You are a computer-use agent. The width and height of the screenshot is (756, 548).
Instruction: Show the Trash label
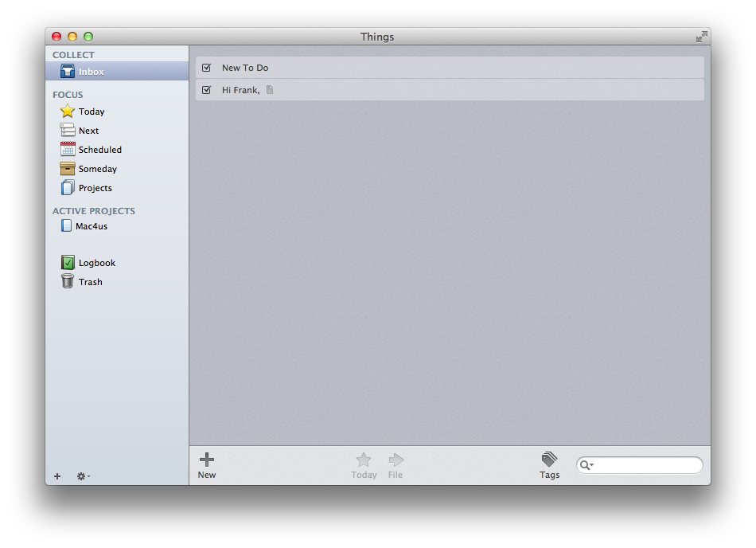coord(91,282)
